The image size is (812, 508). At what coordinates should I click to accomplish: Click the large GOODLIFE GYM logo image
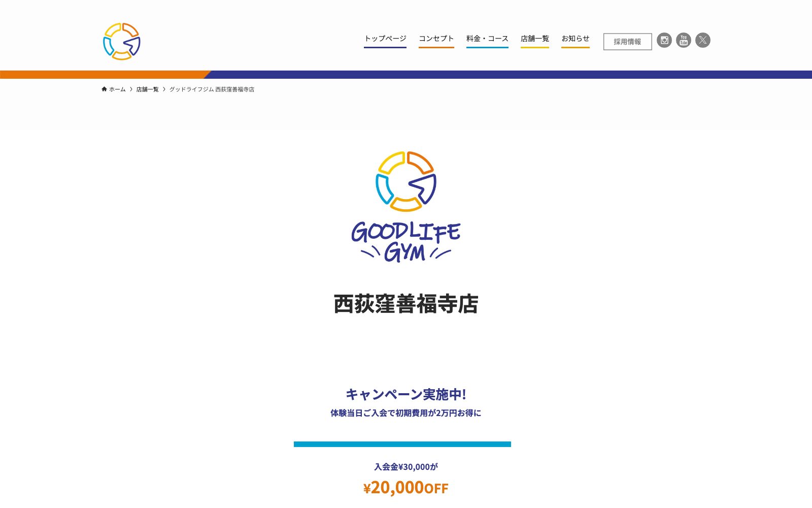tap(406, 207)
